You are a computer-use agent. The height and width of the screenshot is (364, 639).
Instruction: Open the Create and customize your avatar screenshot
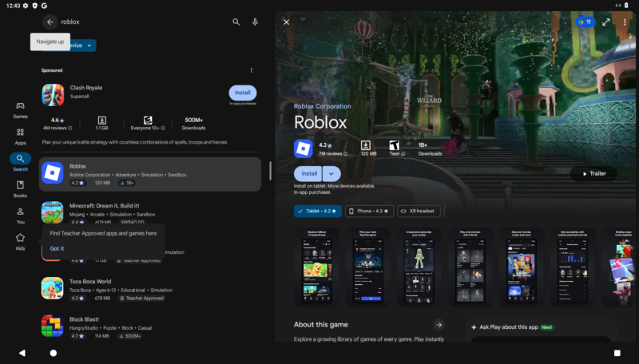[x=419, y=267]
